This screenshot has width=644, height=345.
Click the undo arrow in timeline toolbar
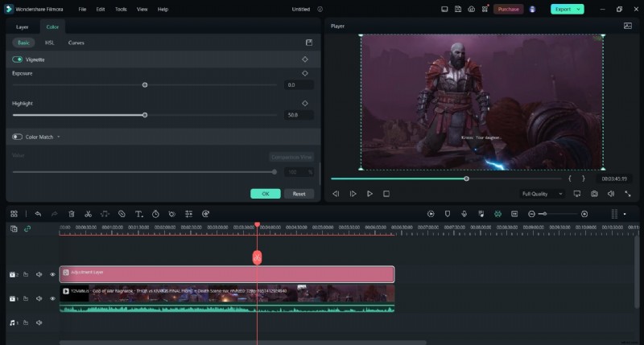pos(38,214)
